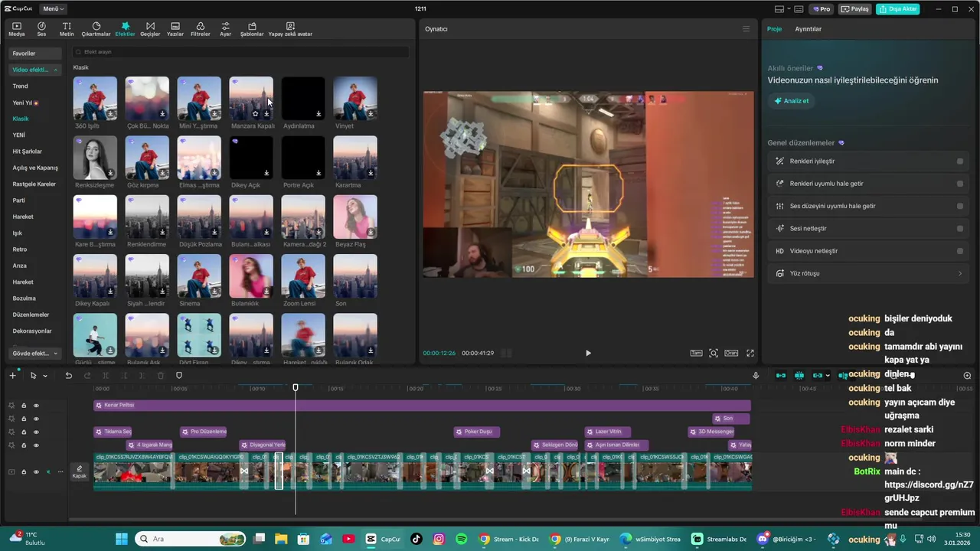Click the plus icon at the timeline's left edge
This screenshot has width=980, height=551.
pos(12,375)
